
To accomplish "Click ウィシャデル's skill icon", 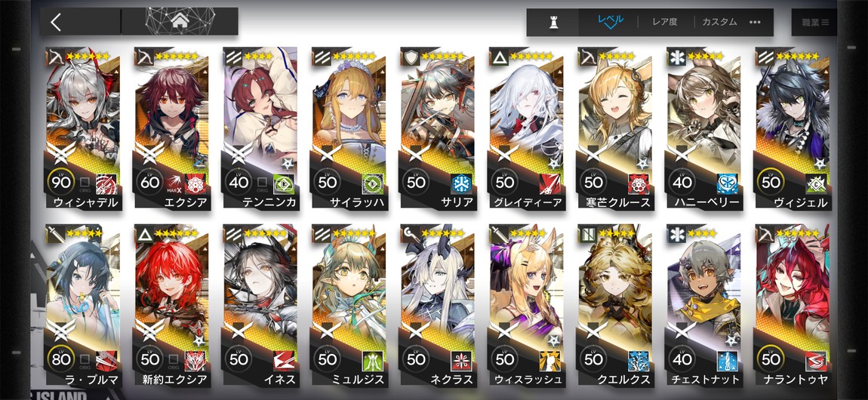I will [106, 183].
